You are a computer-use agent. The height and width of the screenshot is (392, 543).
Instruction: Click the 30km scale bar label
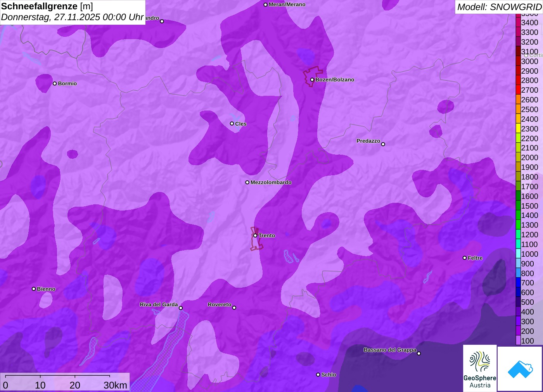point(115,385)
